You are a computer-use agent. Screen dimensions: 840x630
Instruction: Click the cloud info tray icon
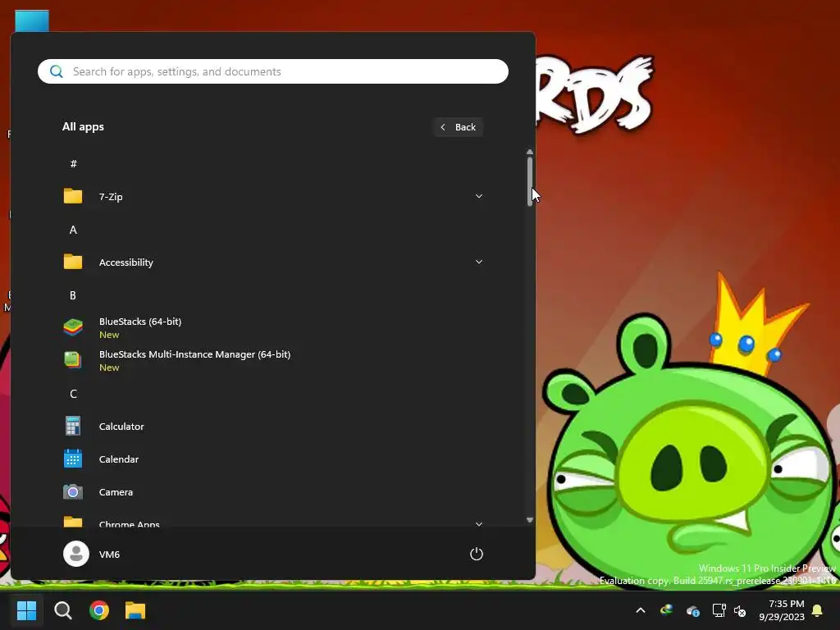692,610
